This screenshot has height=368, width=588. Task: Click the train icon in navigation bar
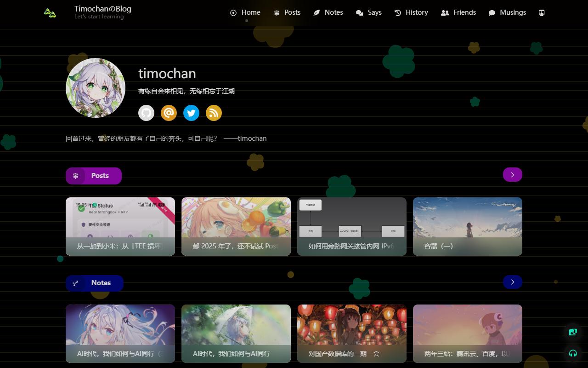[x=542, y=13]
